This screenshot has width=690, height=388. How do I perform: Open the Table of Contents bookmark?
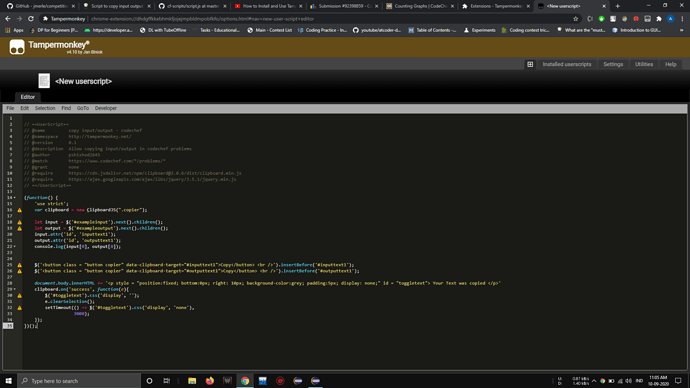[432, 30]
